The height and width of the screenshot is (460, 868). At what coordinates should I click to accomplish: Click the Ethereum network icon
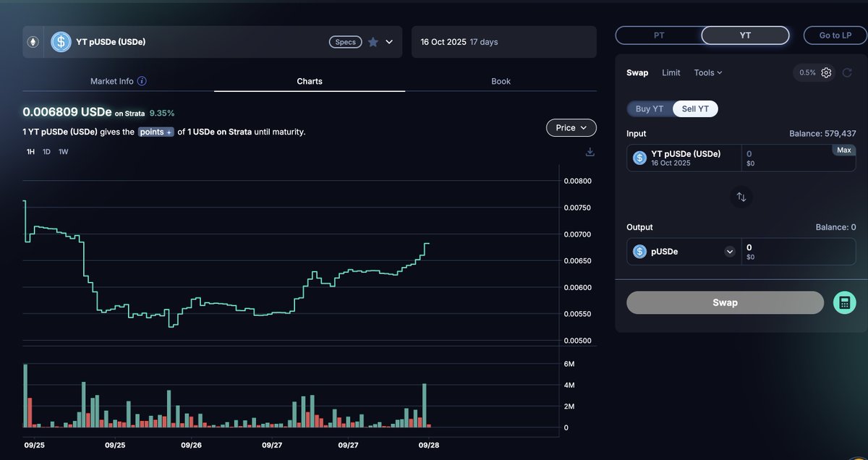33,42
